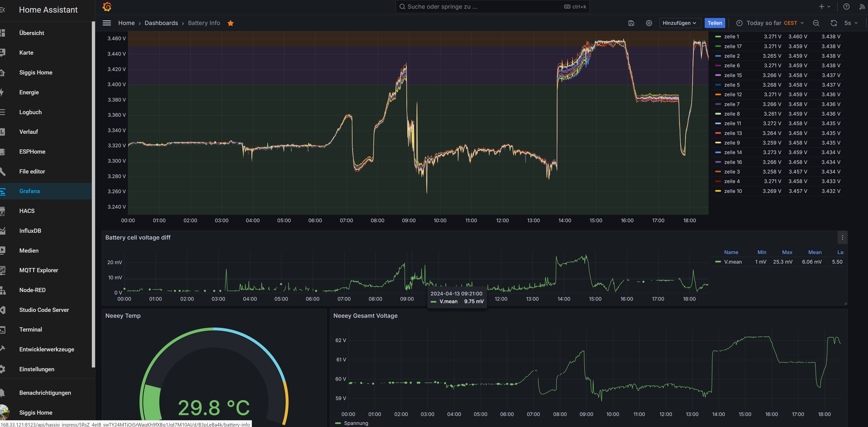Expand the Hinzufügen dropdown
The image size is (868, 427).
pos(680,23)
